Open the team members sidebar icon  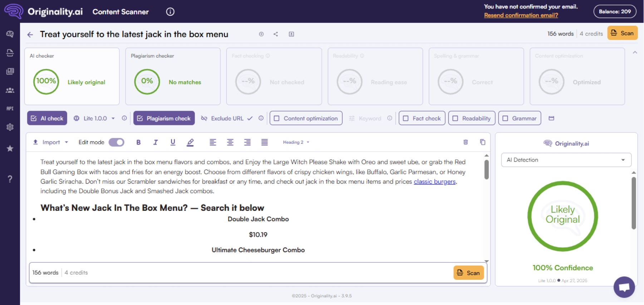click(x=10, y=90)
